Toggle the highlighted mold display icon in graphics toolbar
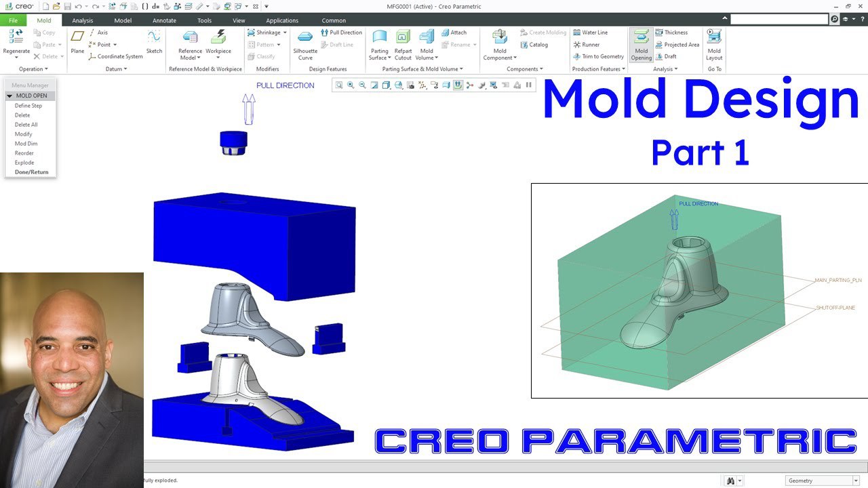The image size is (868, 488). click(458, 85)
